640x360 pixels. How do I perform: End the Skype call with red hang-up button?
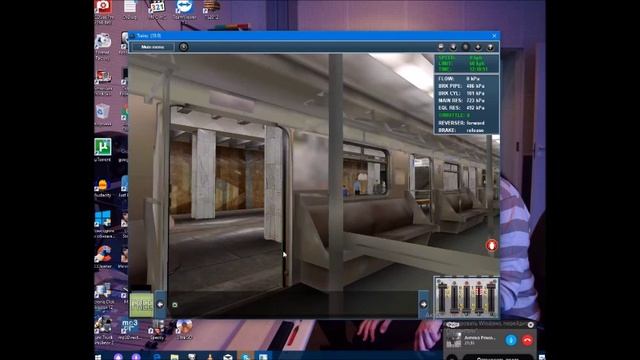click(527, 340)
